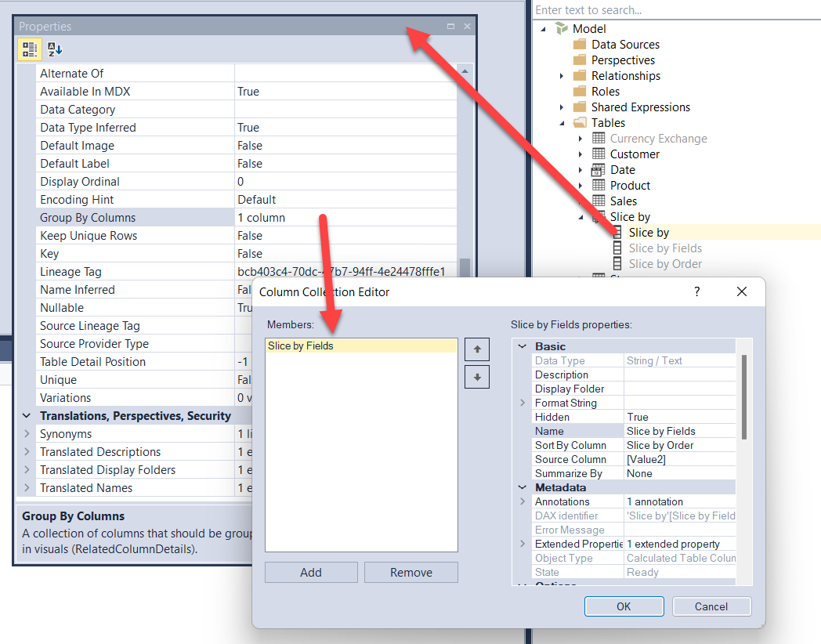Click the move-up arrow in Column Collection Editor
Image resolution: width=821 pixels, height=644 pixels.
[477, 349]
